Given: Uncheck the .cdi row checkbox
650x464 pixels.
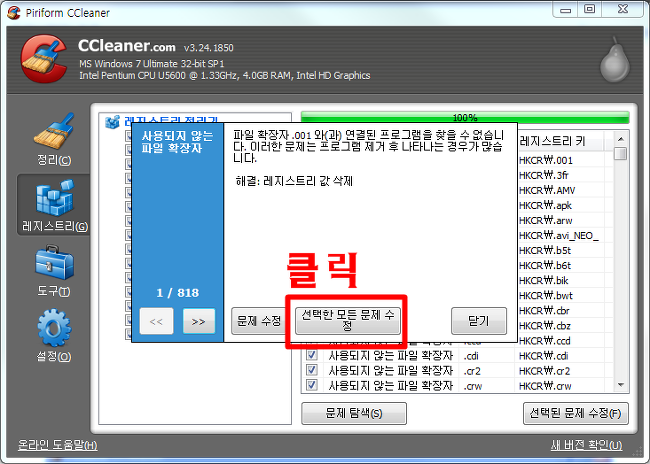Looking at the screenshot, I should point(312,355).
